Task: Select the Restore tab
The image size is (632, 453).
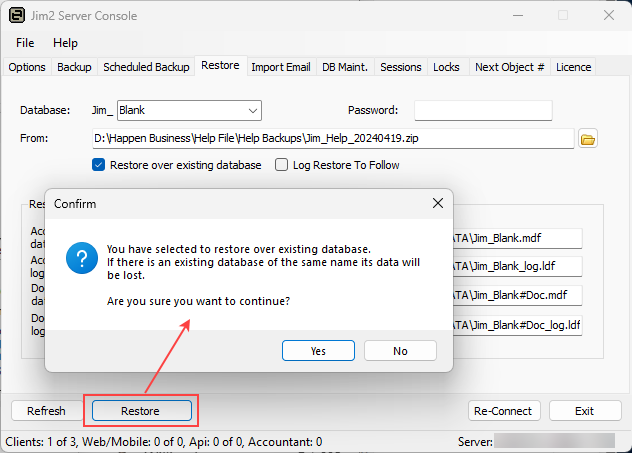Action: 220,65
